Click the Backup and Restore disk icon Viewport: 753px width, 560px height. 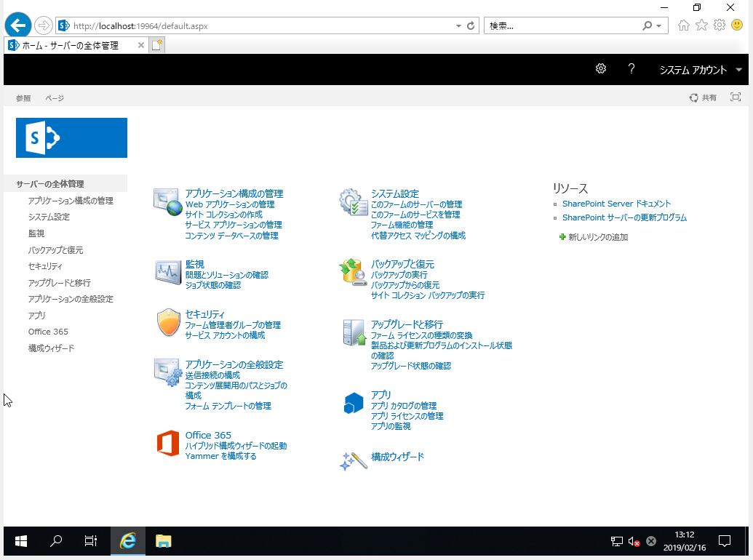coord(354,272)
